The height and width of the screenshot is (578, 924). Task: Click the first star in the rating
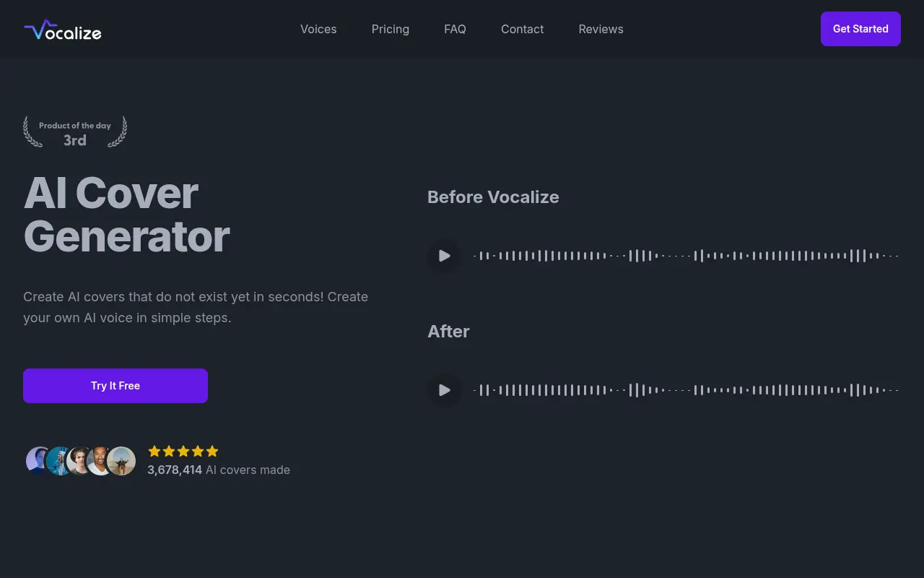click(154, 451)
